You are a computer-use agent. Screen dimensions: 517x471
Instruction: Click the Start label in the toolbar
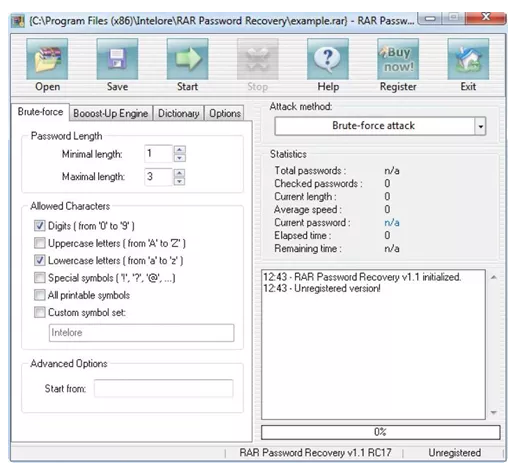coord(187,87)
